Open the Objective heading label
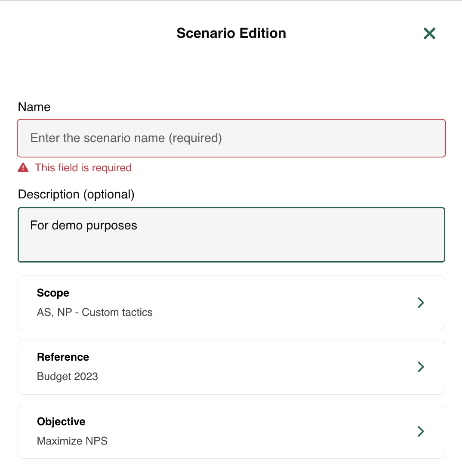Image resolution: width=462 pixels, height=476 pixels. 61,422
